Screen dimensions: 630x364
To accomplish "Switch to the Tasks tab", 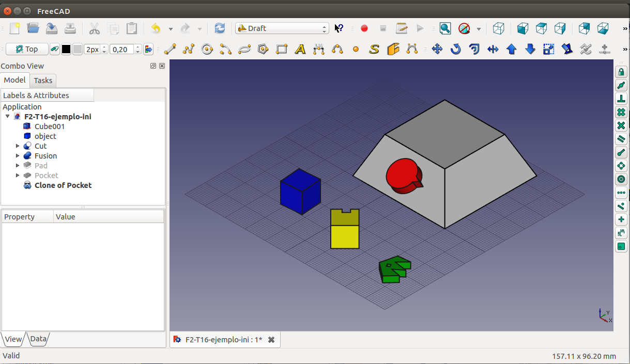I will point(43,80).
